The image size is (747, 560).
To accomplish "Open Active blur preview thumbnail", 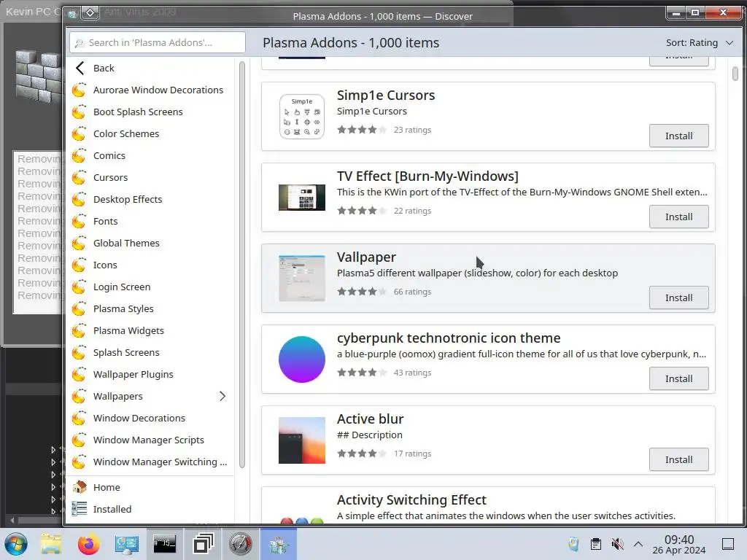I will (x=302, y=440).
